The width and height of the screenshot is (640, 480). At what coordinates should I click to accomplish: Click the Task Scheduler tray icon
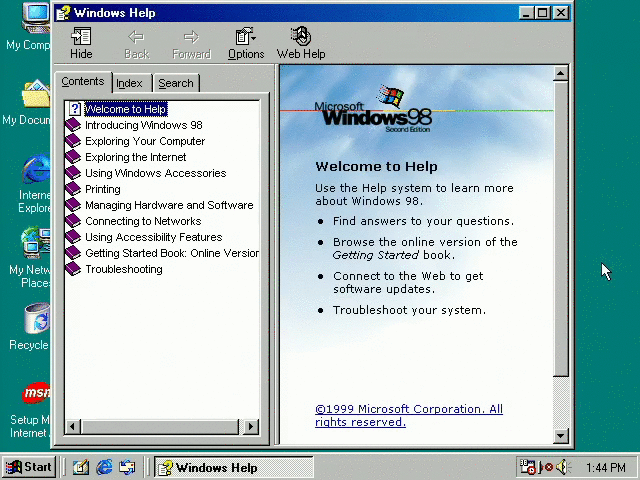point(527,467)
